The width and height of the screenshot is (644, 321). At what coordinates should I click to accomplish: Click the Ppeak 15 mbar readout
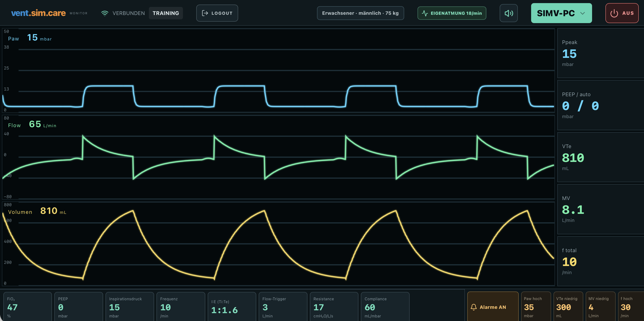[x=601, y=53]
